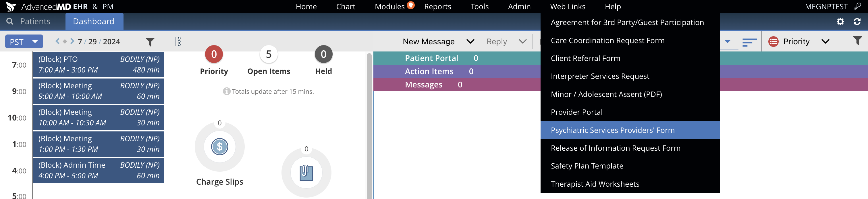Click the Reply button

pos(496,41)
